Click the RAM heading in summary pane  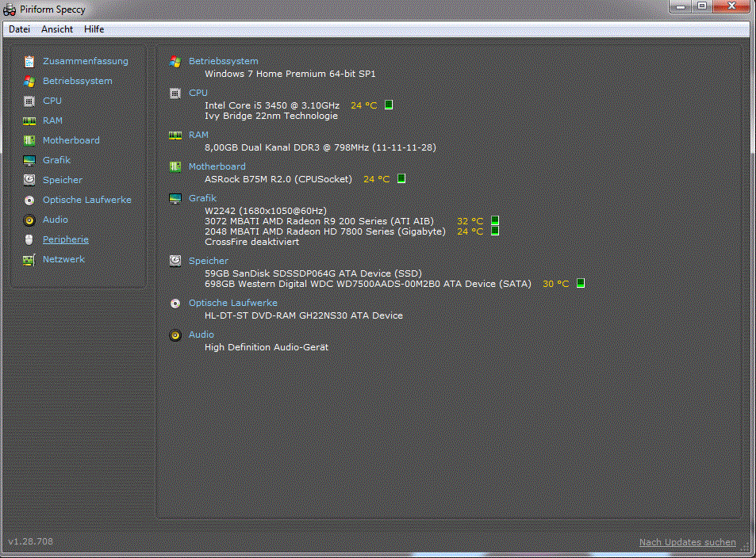tap(198, 135)
